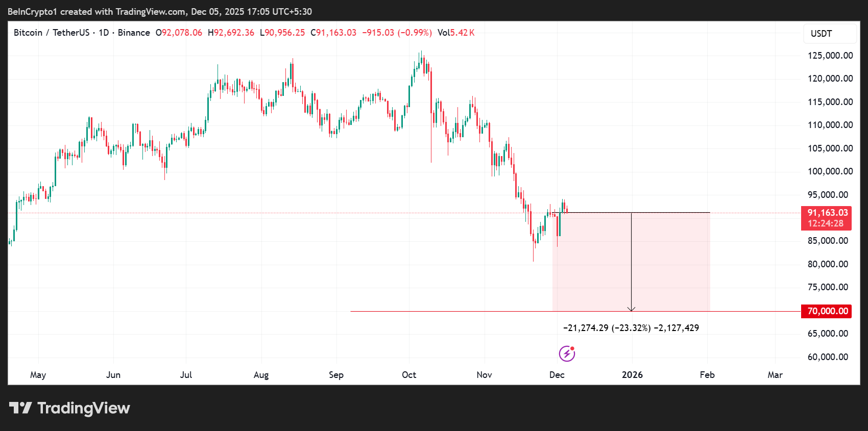Click the red 70,000.00 price label
Image resolution: width=868 pixels, height=431 pixels.
click(x=827, y=311)
